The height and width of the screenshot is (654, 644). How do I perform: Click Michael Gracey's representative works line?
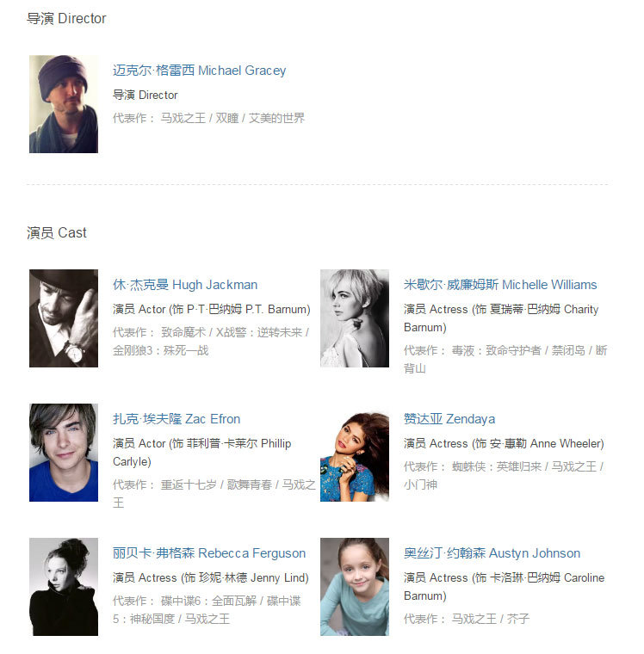coord(208,118)
